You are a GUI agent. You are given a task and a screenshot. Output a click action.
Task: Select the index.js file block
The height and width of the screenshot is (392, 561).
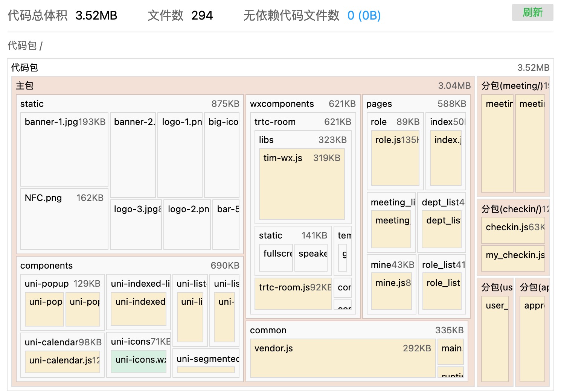446,158
